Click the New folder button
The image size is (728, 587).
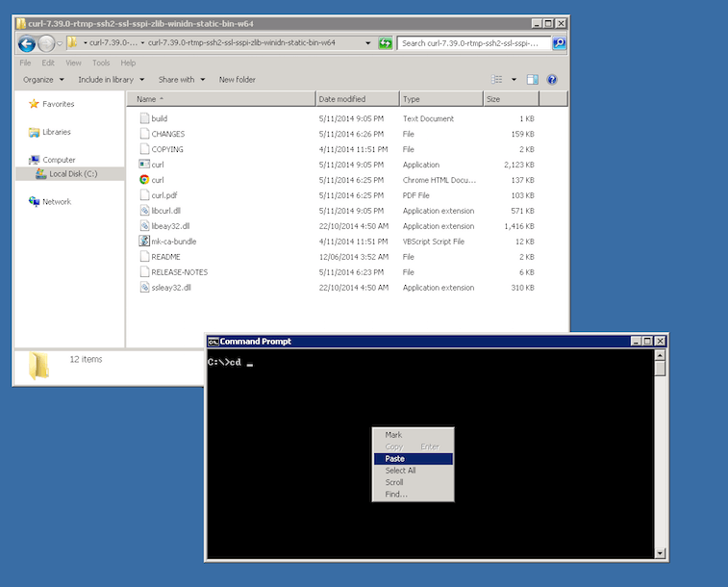[237, 80]
